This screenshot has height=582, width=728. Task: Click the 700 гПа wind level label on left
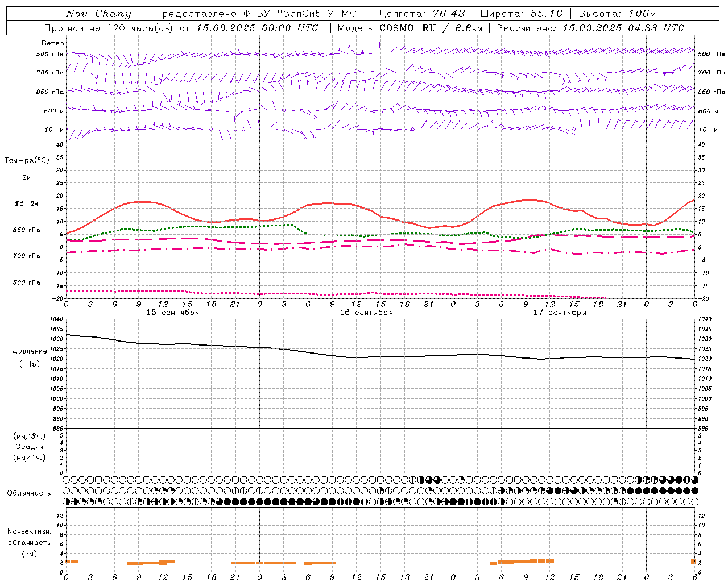[50, 73]
